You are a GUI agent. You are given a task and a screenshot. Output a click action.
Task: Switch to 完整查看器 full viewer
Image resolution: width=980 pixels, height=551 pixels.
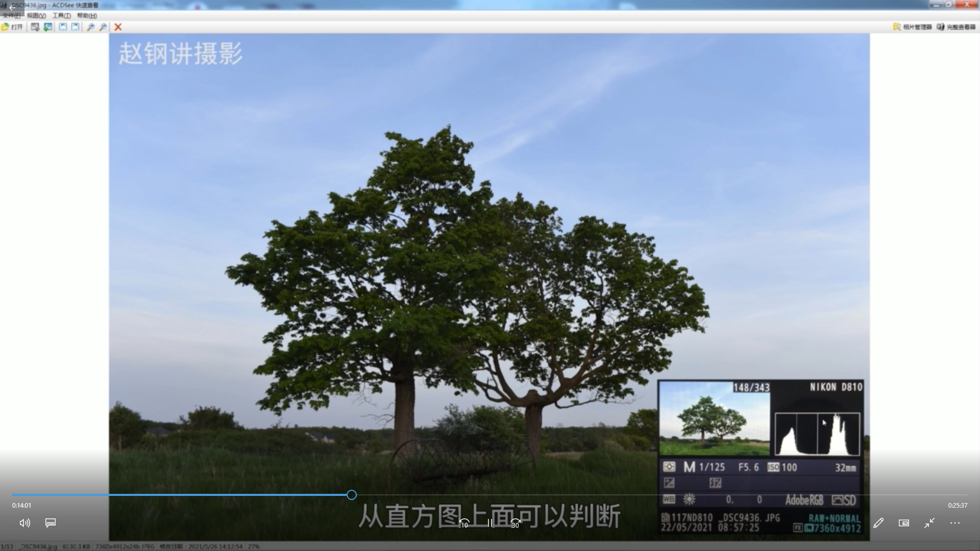click(x=957, y=27)
